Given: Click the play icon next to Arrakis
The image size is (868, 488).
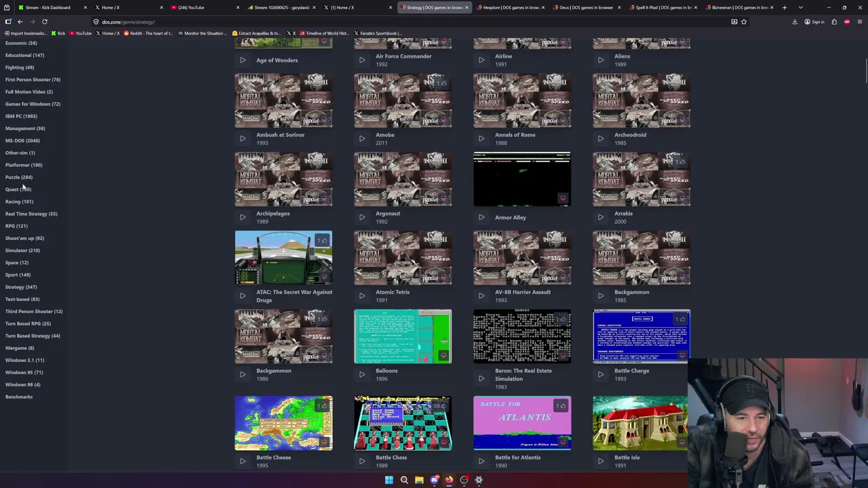Looking at the screenshot, I should pyautogui.click(x=601, y=218).
